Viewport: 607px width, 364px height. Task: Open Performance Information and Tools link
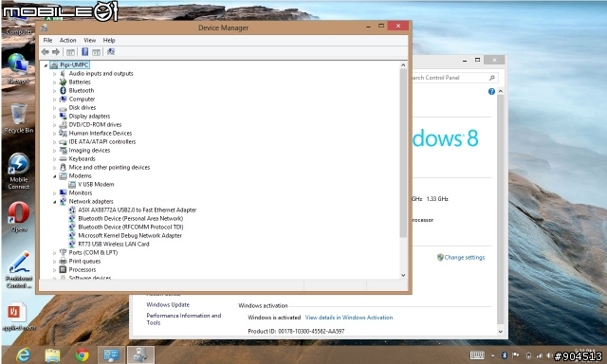(183, 319)
